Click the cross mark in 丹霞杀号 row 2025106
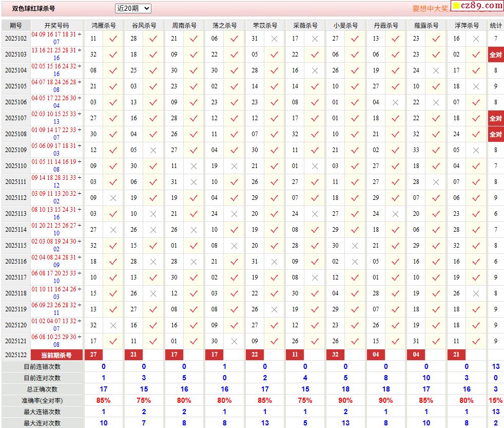This screenshot has height=428, width=504. [395, 102]
